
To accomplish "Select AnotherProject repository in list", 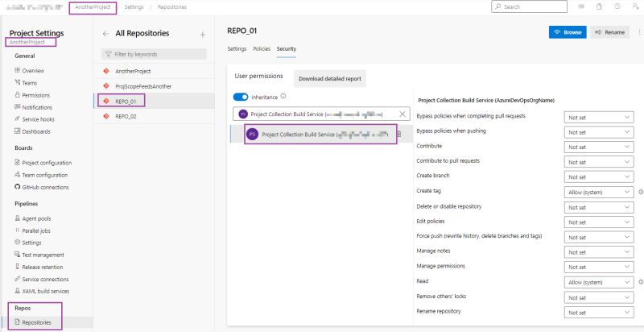I will (x=154, y=71).
